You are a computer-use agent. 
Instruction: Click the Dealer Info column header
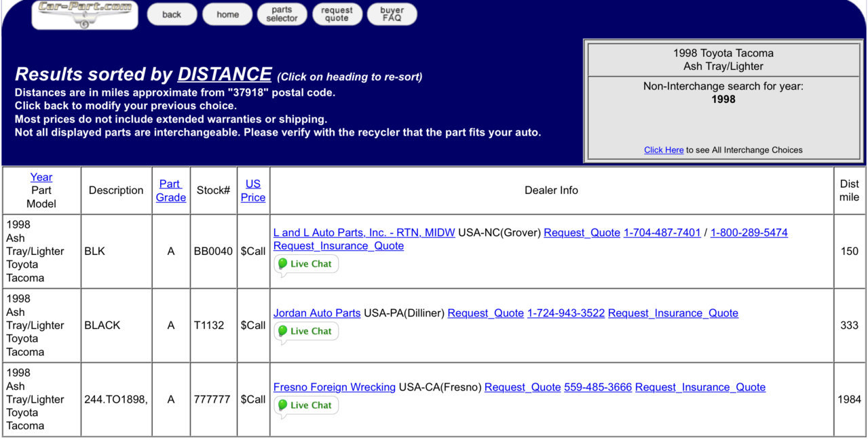pyautogui.click(x=551, y=190)
